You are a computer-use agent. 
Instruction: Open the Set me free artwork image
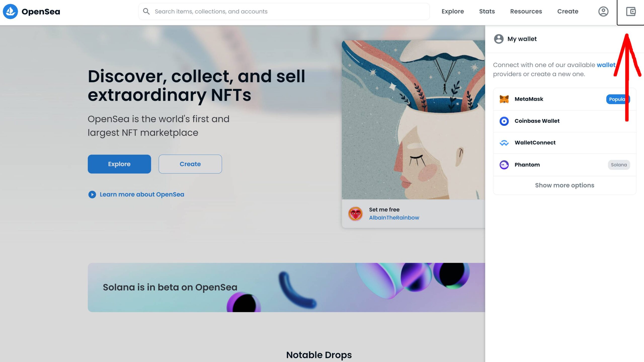tap(413, 120)
